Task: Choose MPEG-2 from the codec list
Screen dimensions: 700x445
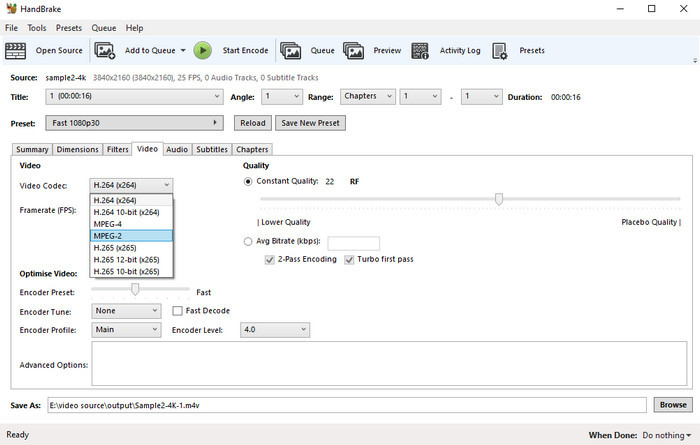Action: [x=131, y=236]
